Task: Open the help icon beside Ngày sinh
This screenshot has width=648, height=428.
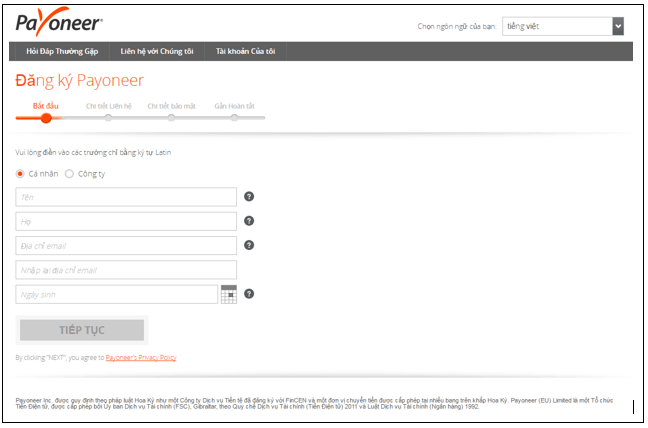Action: tap(249, 294)
